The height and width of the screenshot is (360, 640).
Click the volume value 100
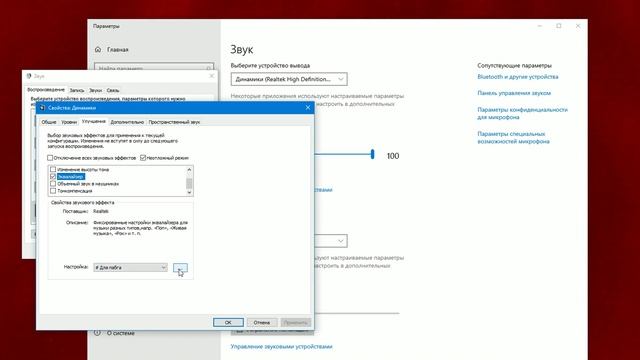tap(393, 156)
